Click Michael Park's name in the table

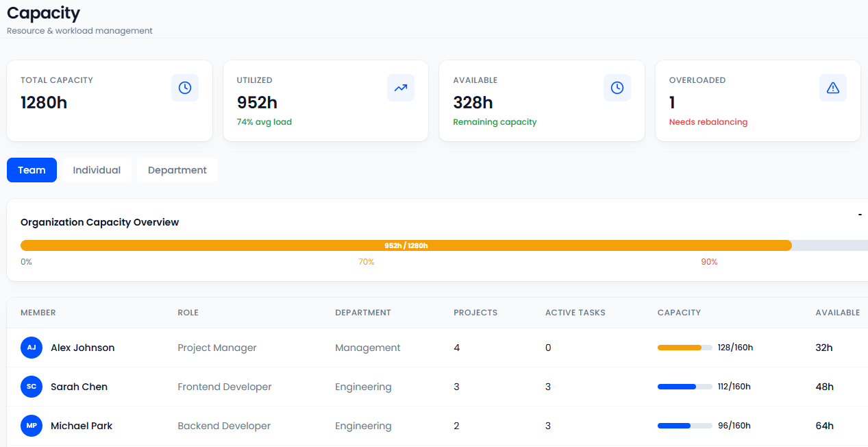pyautogui.click(x=82, y=426)
